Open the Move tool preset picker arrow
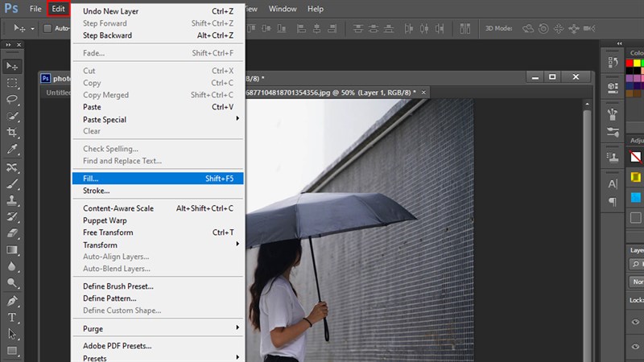 tap(32, 29)
